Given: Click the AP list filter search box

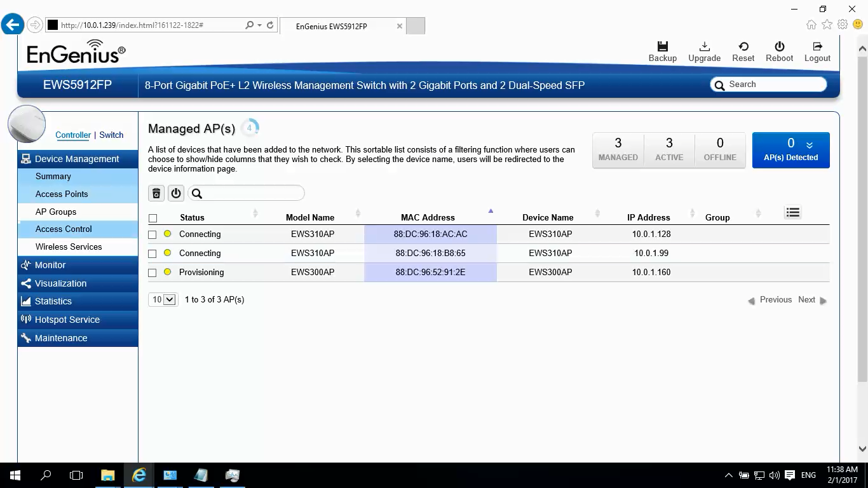Looking at the screenshot, I should pos(246,193).
